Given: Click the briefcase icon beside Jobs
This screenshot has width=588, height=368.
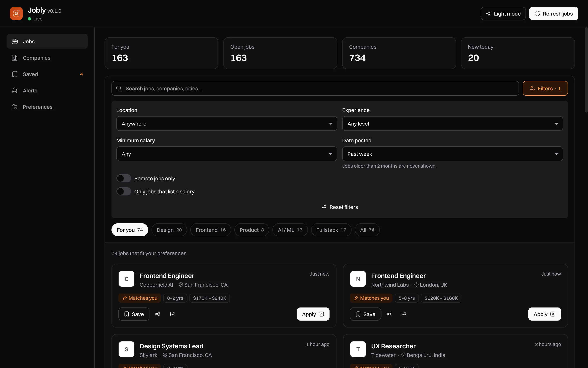Looking at the screenshot, I should coord(15,41).
